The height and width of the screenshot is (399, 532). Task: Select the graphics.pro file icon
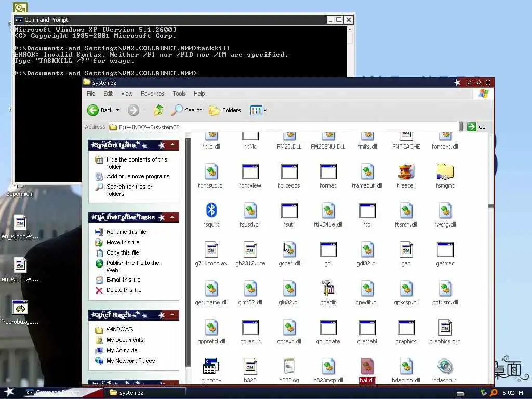(445, 328)
